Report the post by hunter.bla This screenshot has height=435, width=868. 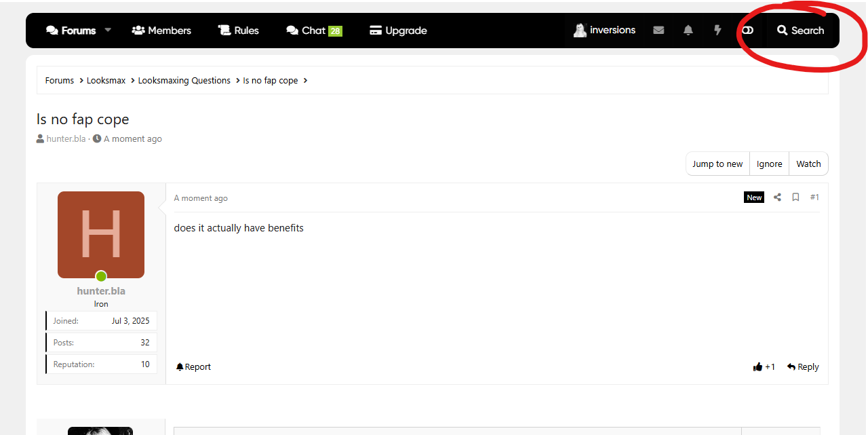(x=193, y=366)
